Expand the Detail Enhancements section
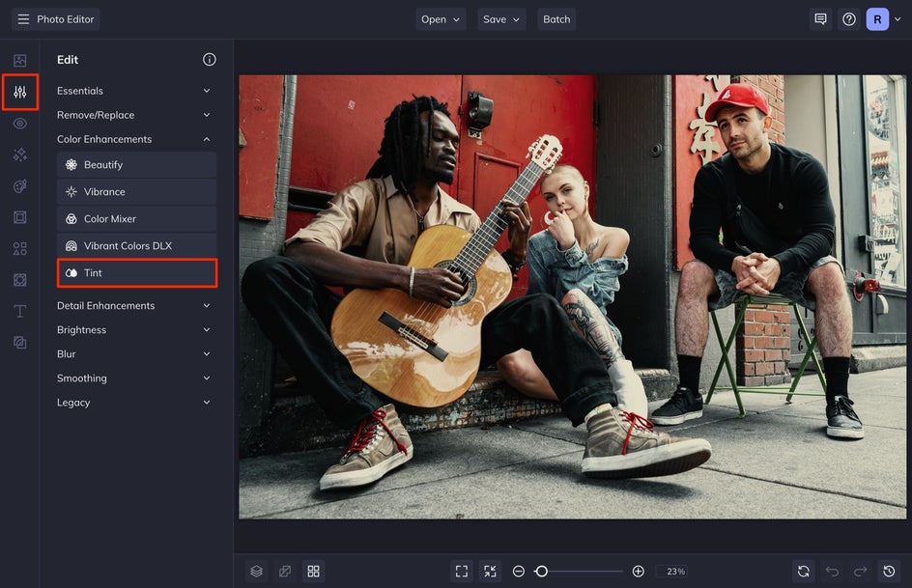 tap(134, 306)
